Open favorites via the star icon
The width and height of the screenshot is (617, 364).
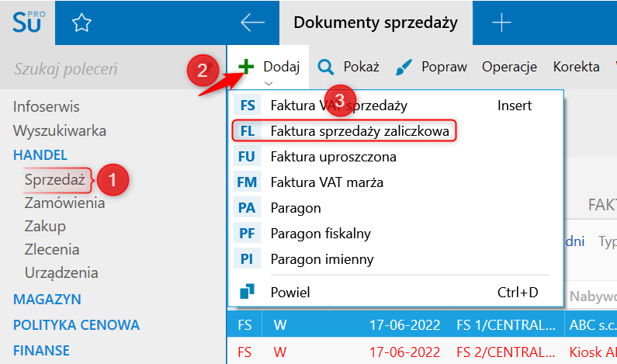click(81, 23)
